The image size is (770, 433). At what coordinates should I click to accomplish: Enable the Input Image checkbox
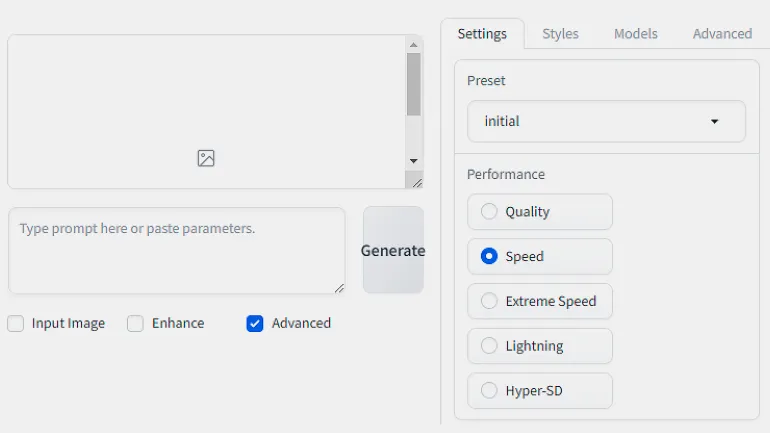click(16, 323)
